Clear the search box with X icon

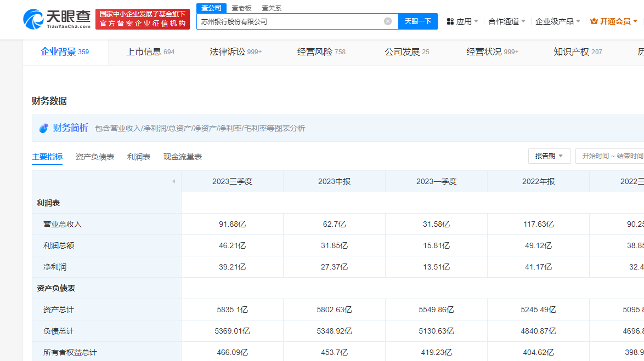388,21
